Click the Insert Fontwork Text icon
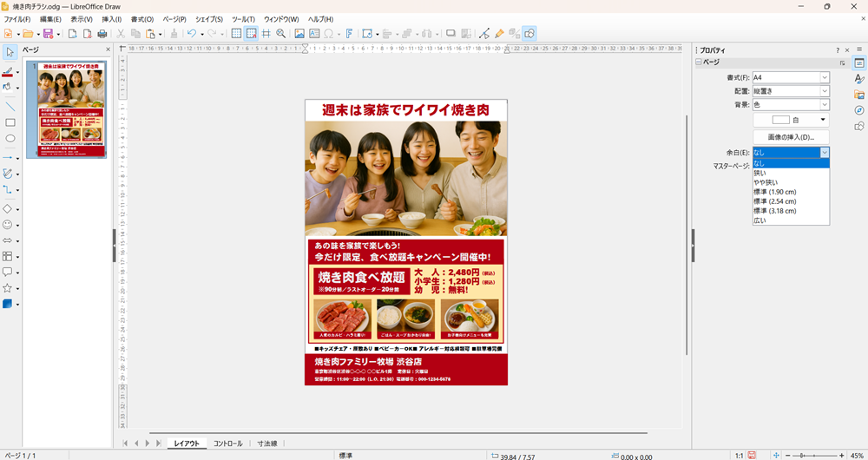868x460 pixels. pyautogui.click(x=349, y=34)
